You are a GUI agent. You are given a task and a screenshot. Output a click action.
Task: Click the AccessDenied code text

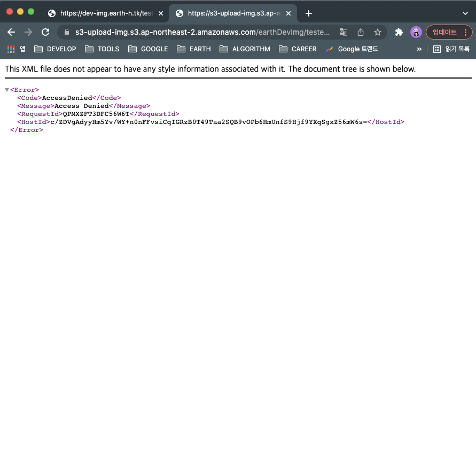click(x=67, y=98)
